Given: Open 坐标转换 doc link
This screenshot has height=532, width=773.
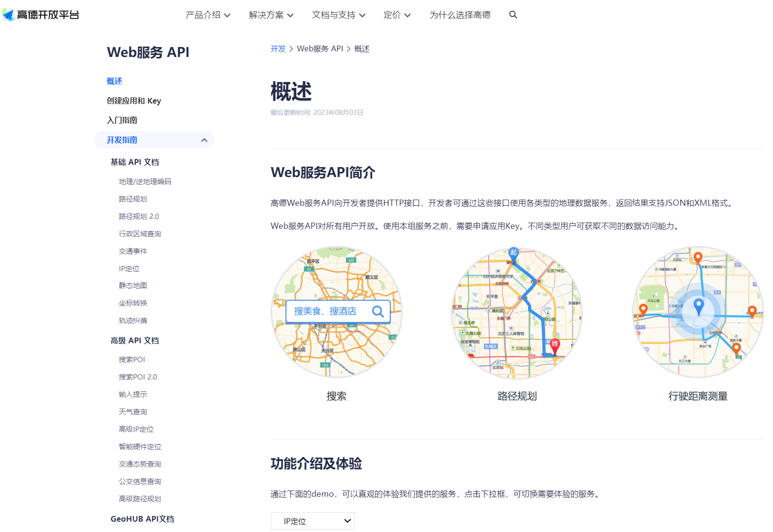Looking at the screenshot, I should pos(133,303).
